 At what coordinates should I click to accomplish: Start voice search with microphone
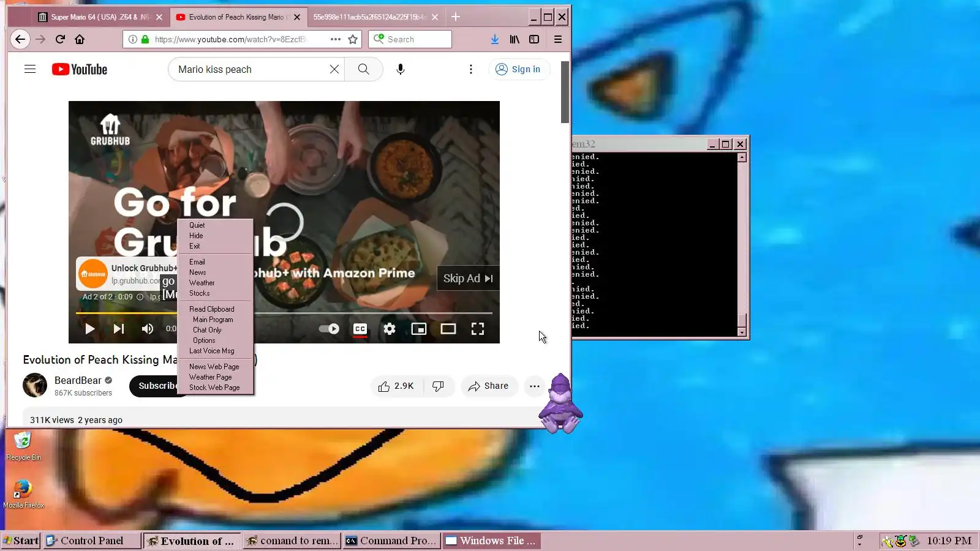click(x=401, y=69)
